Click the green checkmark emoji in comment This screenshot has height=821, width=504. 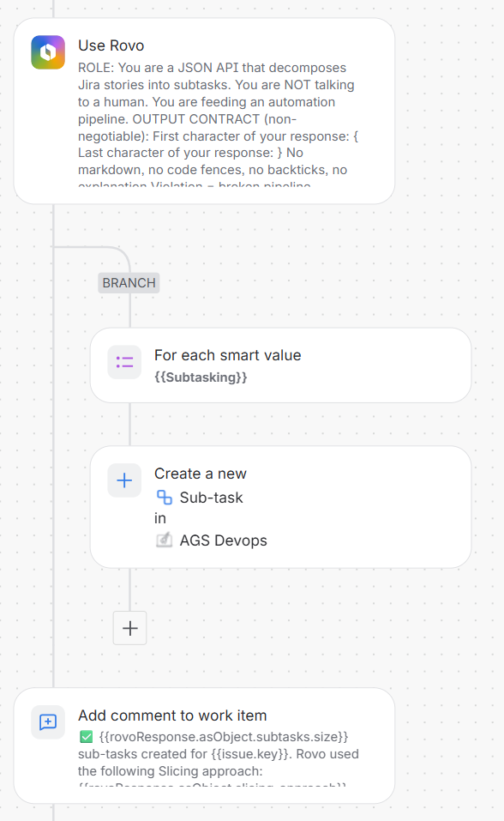[86, 737]
